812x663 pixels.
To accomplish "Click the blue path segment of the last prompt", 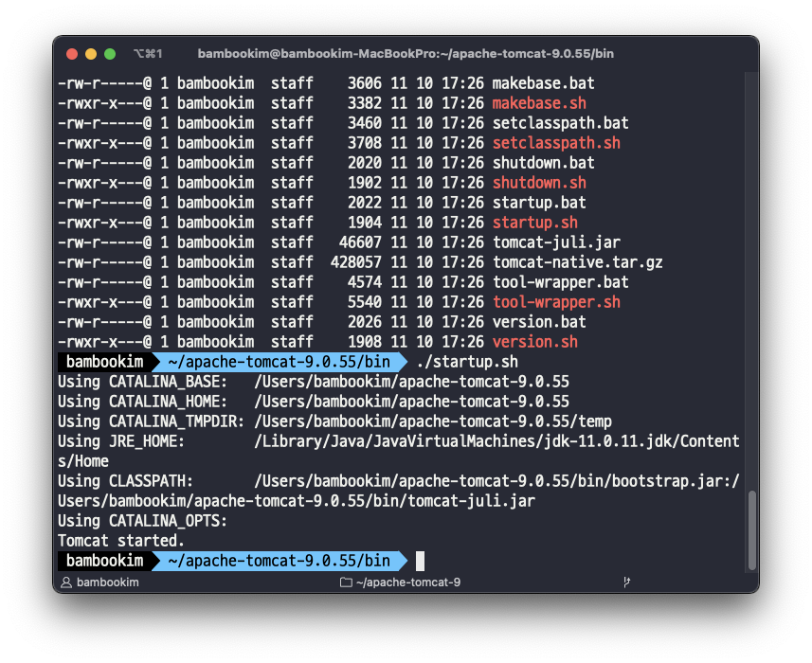I will 280,561.
